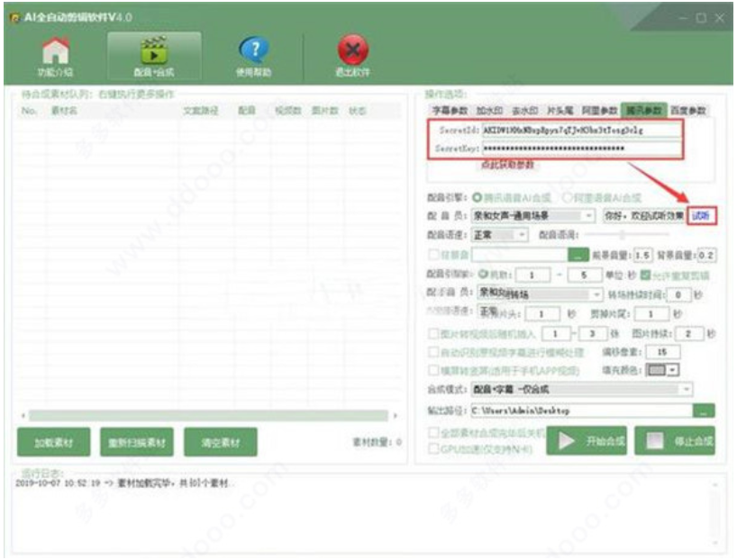Viewport: 737px width, 560px height.
Task: Click 素材名 column header
Action: 64,111
